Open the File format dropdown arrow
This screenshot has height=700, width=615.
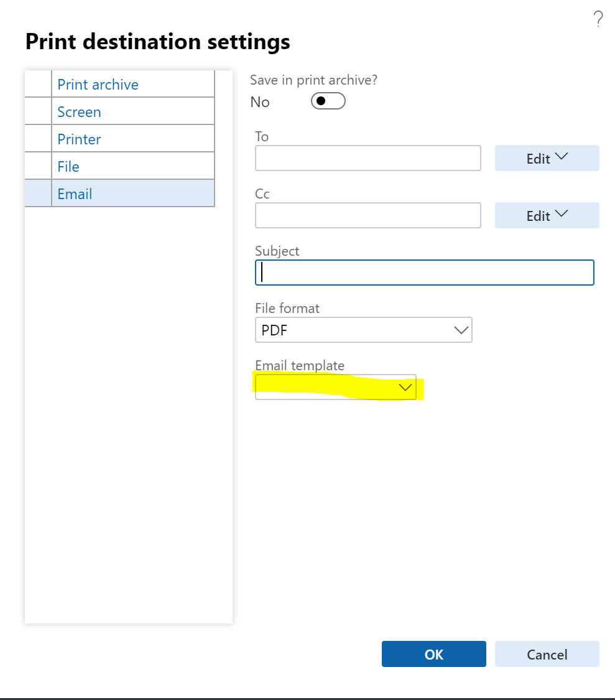coord(461,330)
